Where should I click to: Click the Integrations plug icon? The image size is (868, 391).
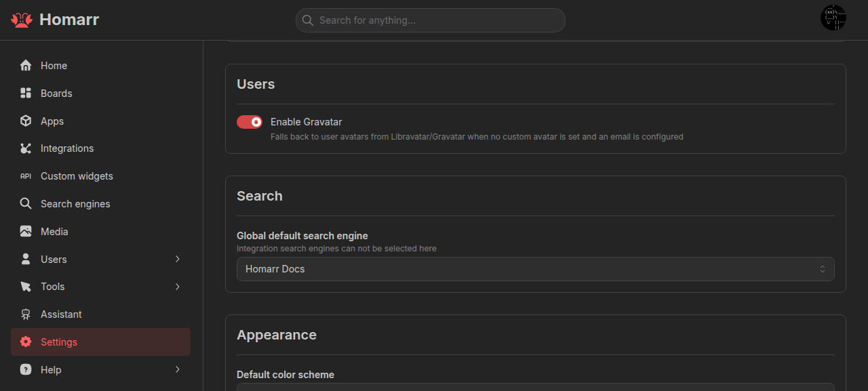pyautogui.click(x=26, y=148)
